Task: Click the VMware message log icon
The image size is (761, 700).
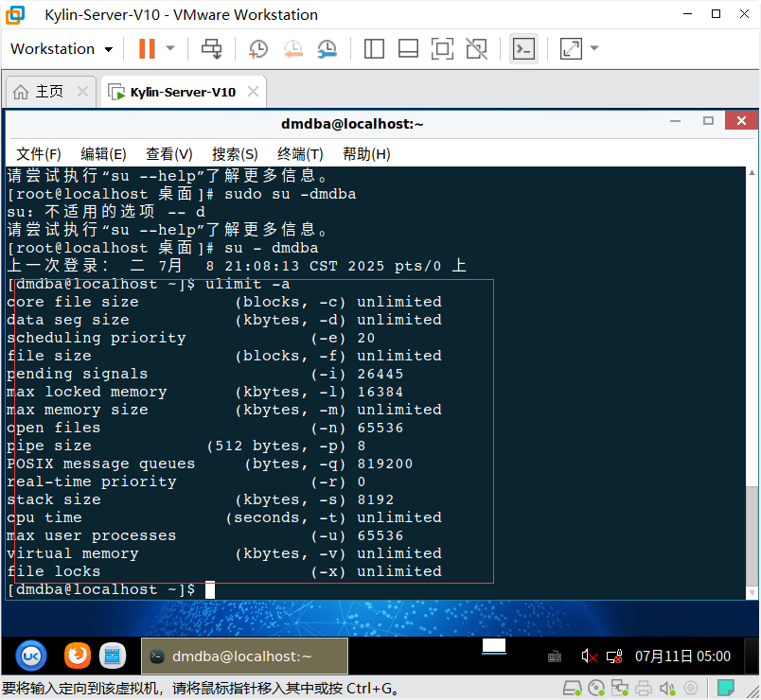Action: [726, 688]
